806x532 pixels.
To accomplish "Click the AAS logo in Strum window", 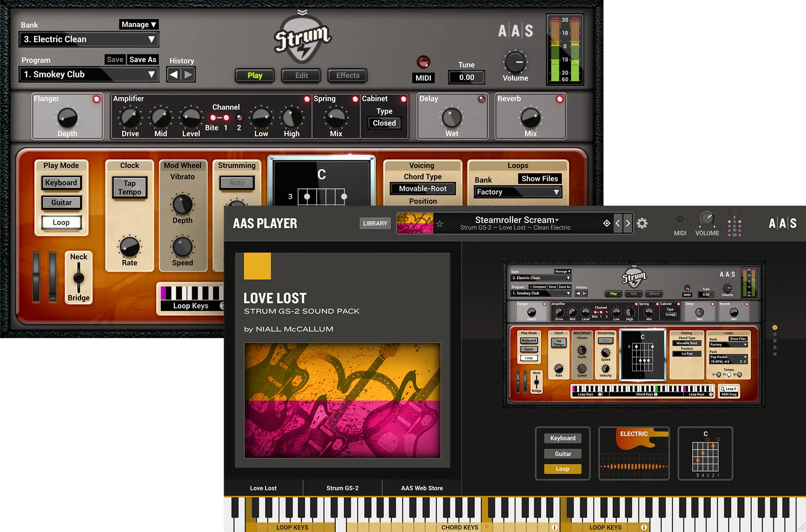I will (515, 31).
